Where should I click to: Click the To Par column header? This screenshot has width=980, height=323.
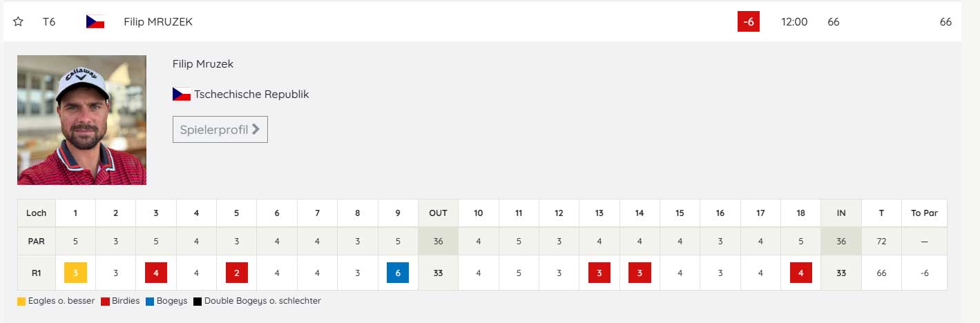(924, 213)
